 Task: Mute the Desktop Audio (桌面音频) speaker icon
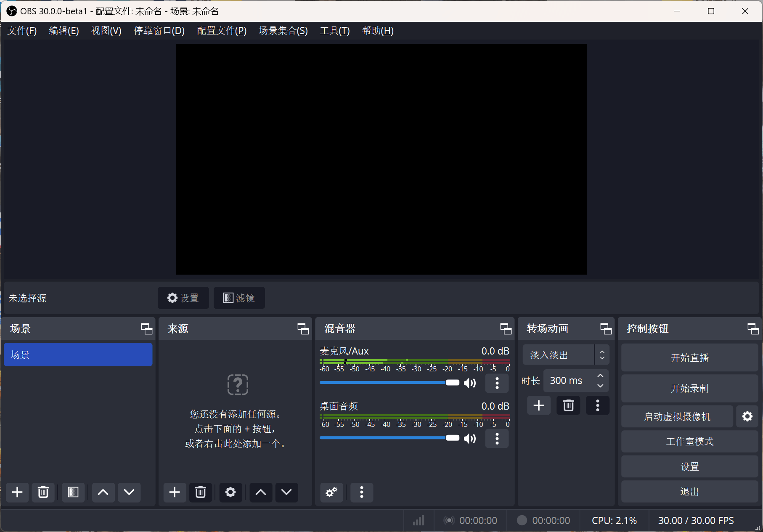[x=470, y=439]
